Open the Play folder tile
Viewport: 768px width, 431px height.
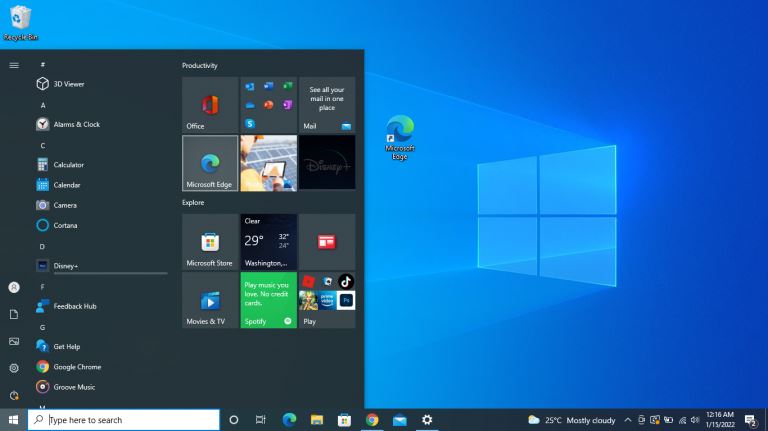327,300
